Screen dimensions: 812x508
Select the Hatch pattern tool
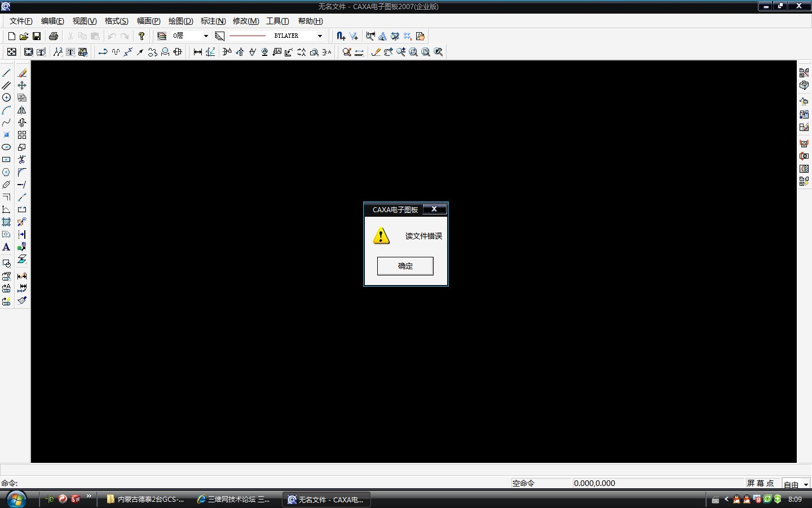(x=7, y=222)
